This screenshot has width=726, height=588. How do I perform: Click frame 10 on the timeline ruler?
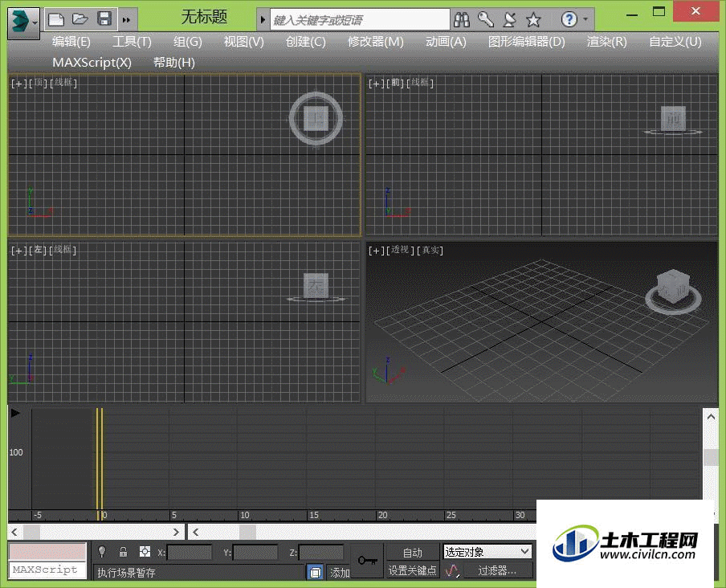click(245, 516)
